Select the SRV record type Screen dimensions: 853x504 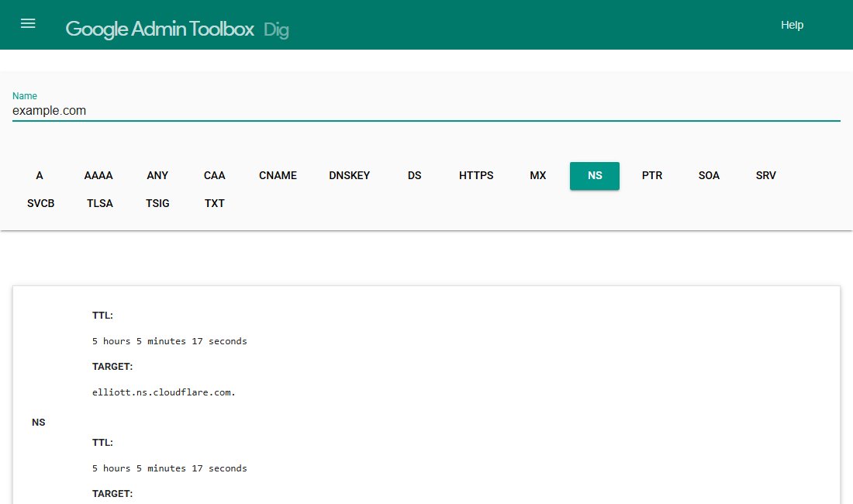pyautogui.click(x=765, y=175)
